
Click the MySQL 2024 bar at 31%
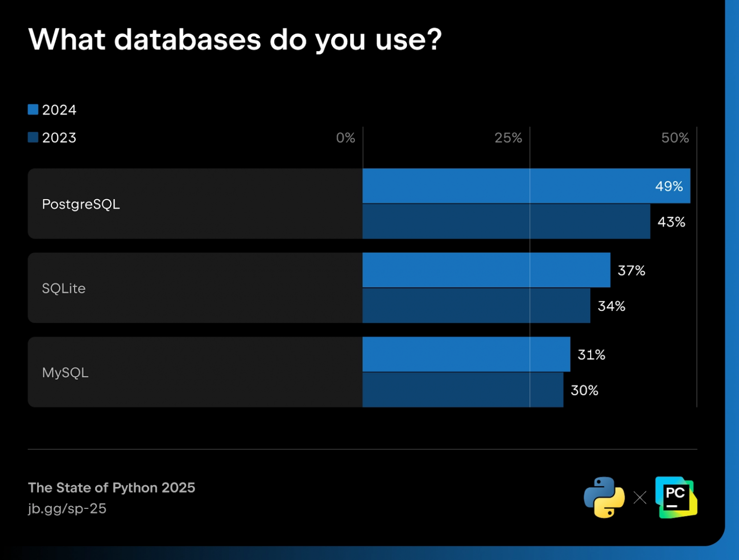click(x=467, y=355)
